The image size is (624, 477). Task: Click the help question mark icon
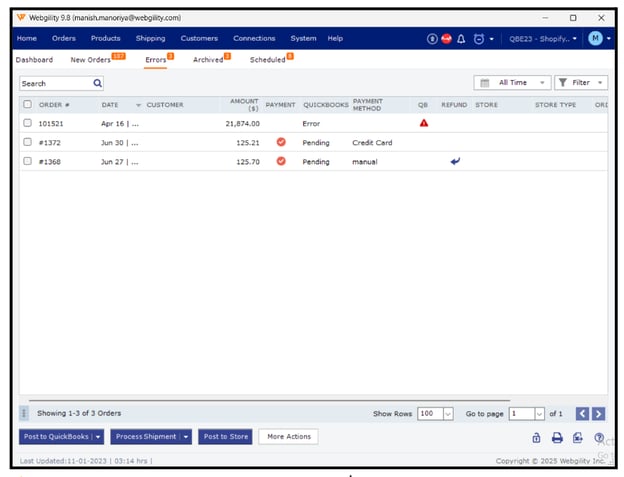pyautogui.click(x=599, y=437)
